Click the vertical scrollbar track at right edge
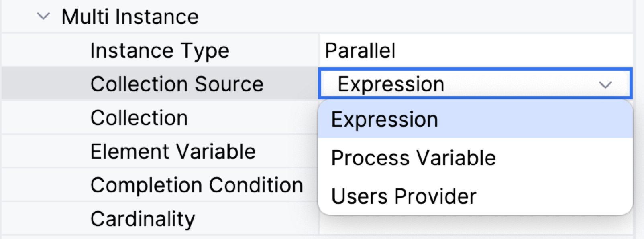 tap(638, 120)
